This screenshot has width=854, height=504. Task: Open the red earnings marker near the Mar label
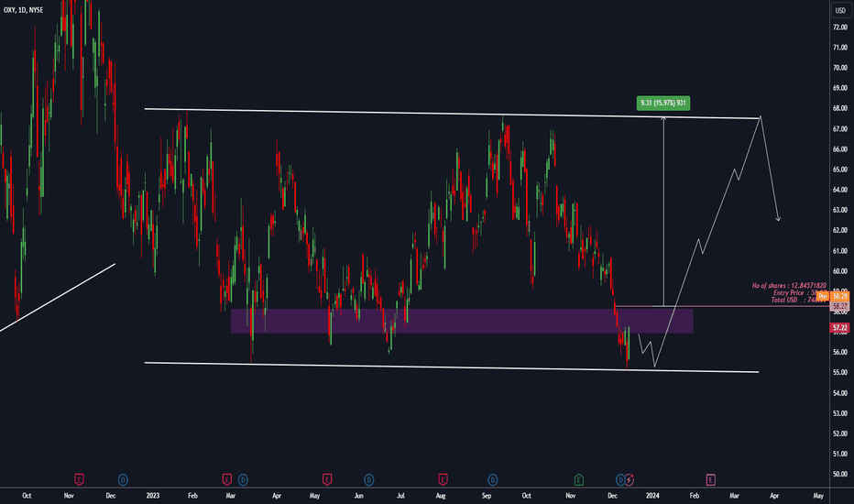tap(227, 479)
